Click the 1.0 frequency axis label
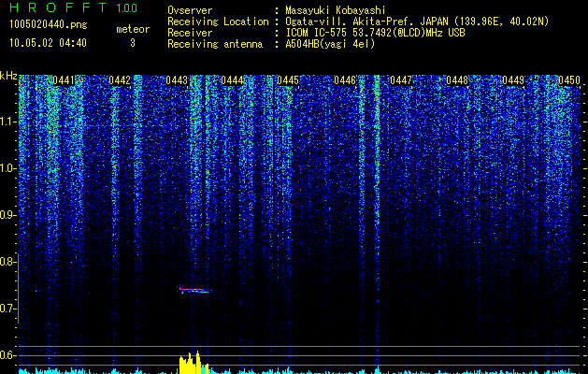The image size is (588, 374). (7, 168)
